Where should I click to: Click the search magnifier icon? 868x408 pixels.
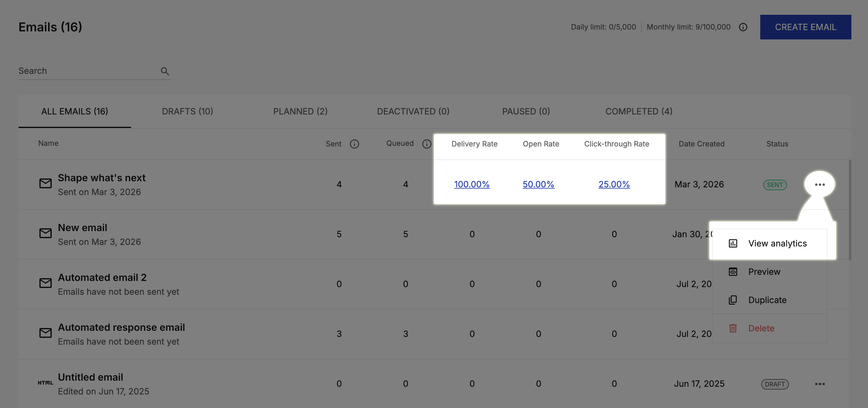[x=164, y=71]
